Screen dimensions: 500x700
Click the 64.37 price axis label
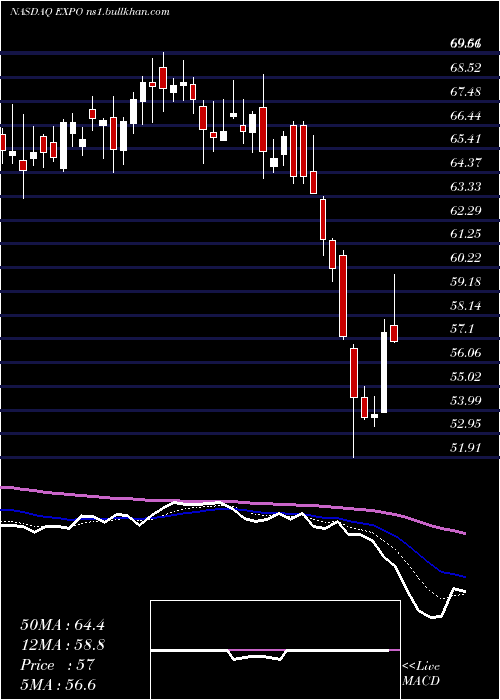pos(466,162)
